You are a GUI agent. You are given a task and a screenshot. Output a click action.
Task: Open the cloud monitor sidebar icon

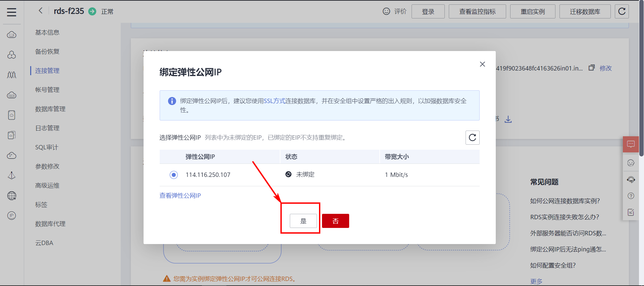coord(12,155)
